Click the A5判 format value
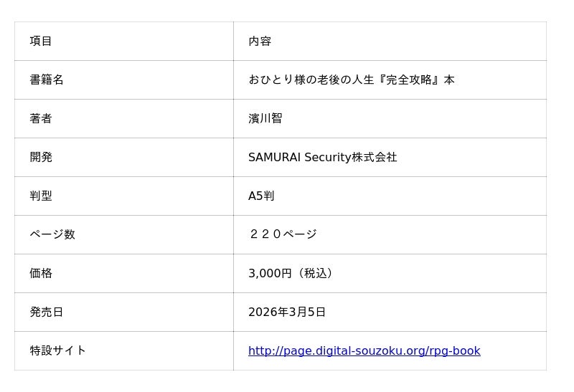 click(x=261, y=196)
